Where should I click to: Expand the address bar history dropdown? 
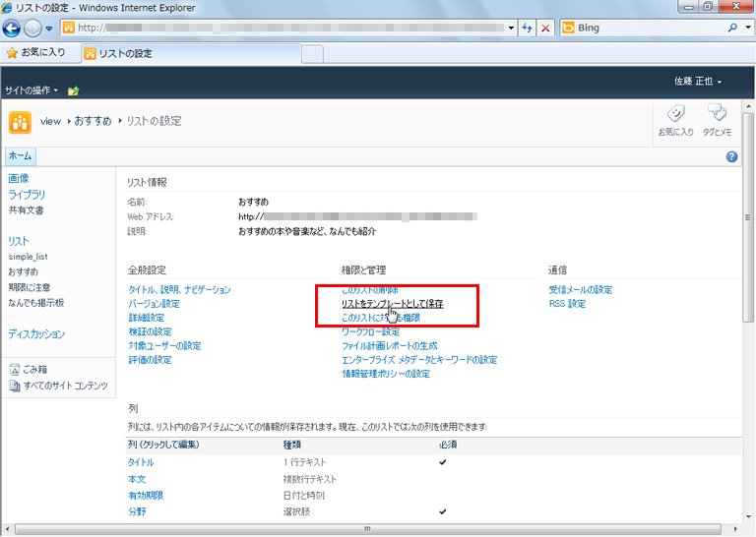click(x=511, y=28)
